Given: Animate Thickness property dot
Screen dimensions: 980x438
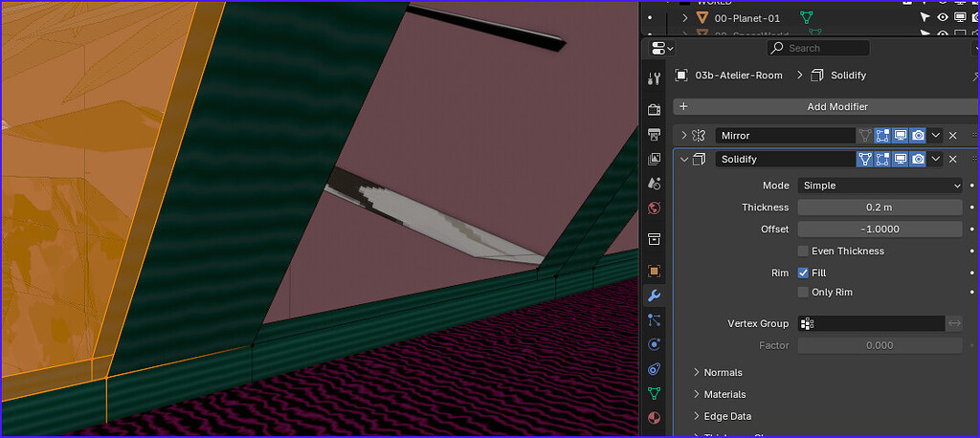Looking at the screenshot, I should [972, 208].
